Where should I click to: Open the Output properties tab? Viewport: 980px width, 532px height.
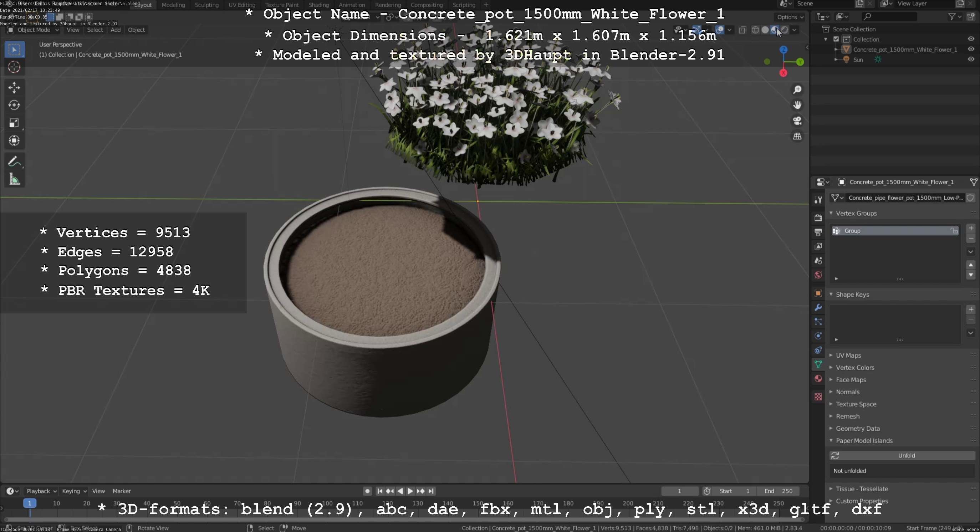818,232
